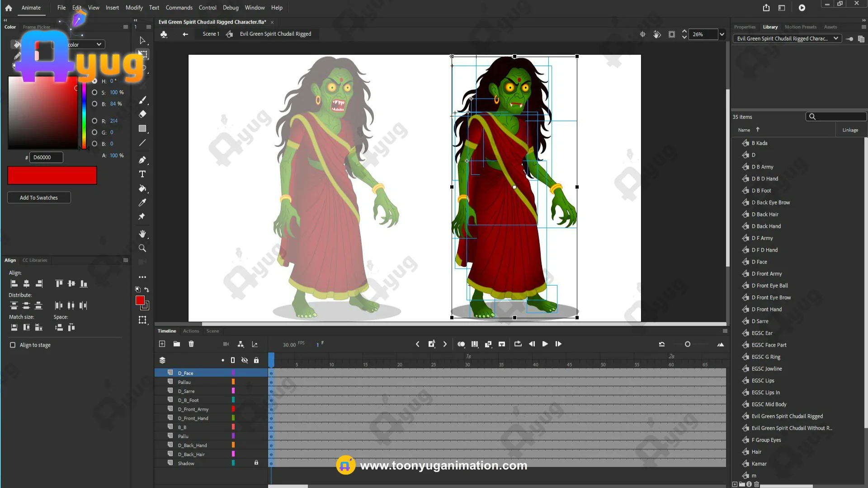This screenshot has height=488, width=868.
Task: Pick the Eyedropper tool
Action: (x=142, y=203)
